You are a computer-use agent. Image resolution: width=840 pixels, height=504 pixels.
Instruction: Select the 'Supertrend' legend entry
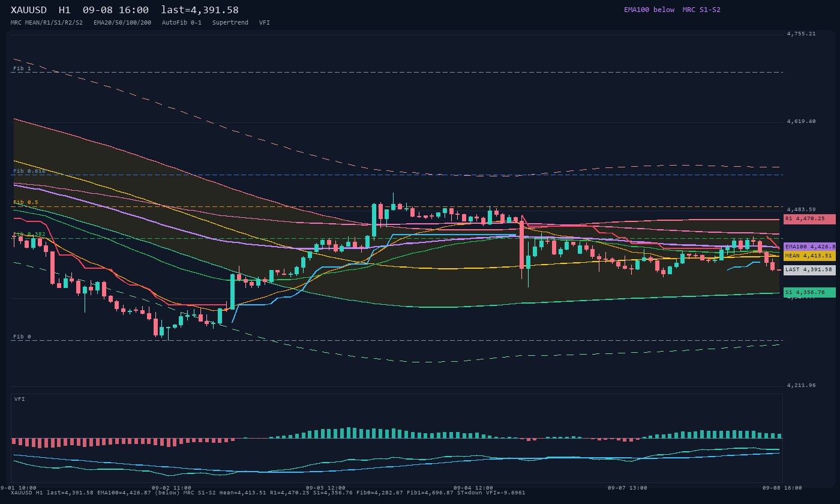(230, 23)
